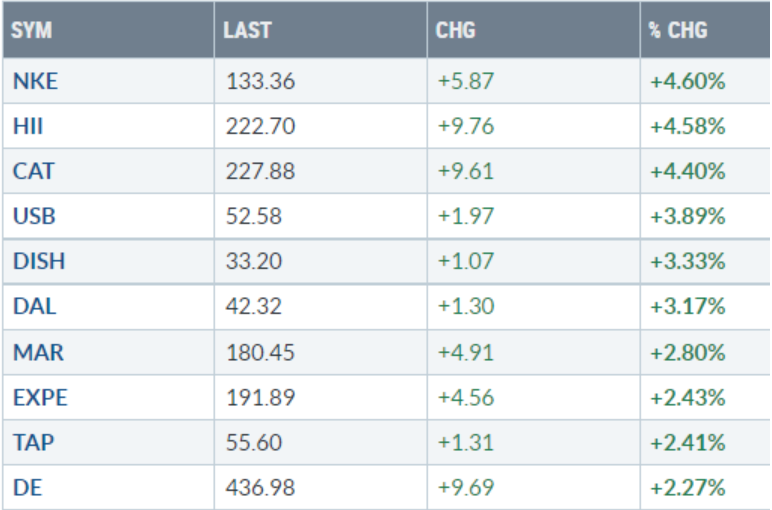Sort by the CHG column header
The image size is (772, 510).
(x=456, y=30)
